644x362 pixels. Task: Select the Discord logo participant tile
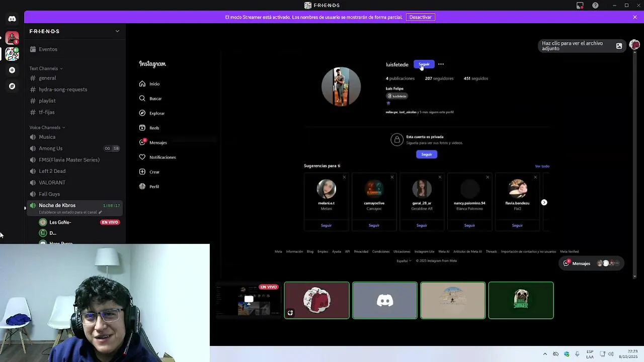[385, 301]
